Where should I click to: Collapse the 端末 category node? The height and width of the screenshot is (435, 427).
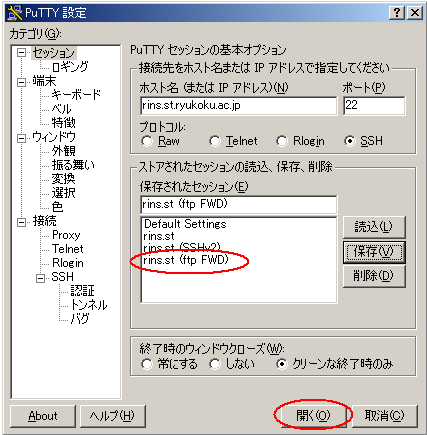pyautogui.click(x=21, y=82)
